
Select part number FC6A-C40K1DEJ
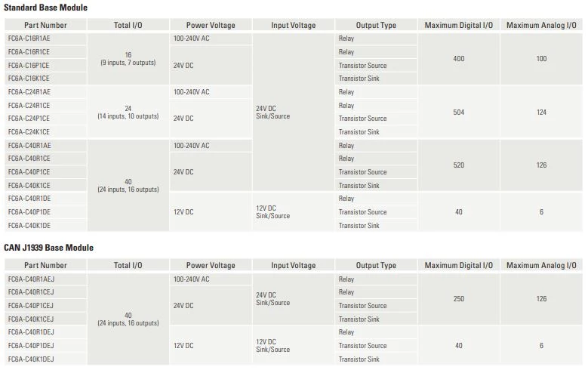tap(30, 359)
